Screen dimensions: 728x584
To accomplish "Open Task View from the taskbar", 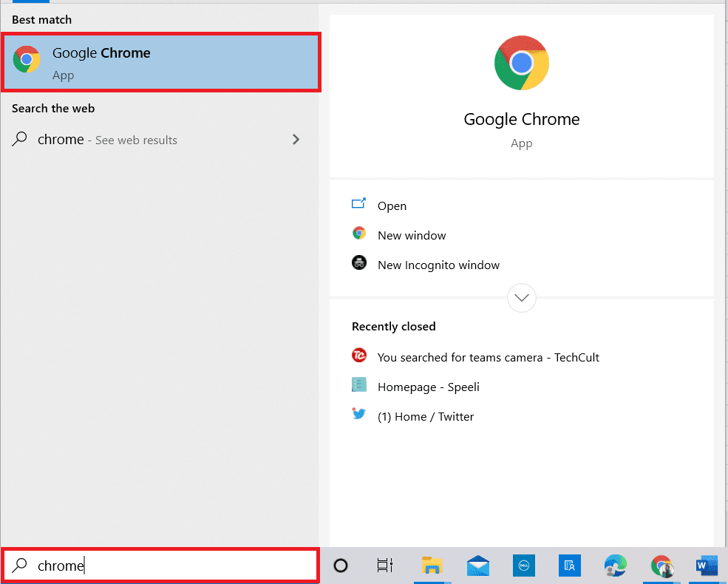I will pyautogui.click(x=384, y=565).
